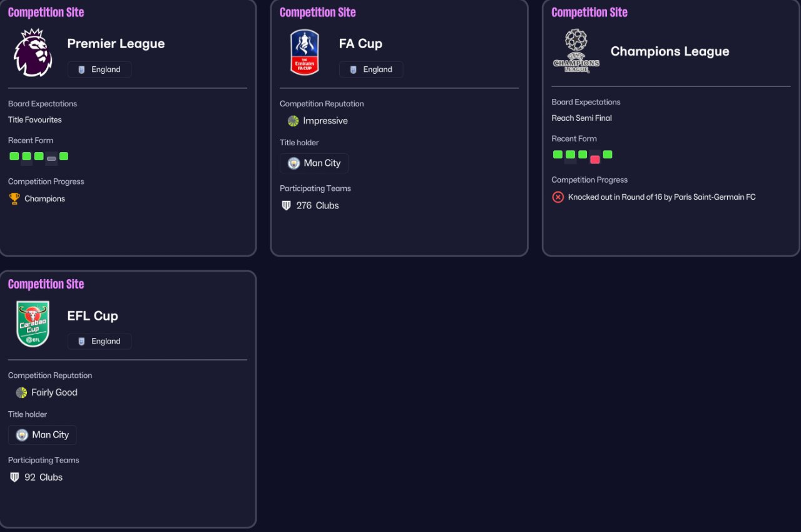
Task: Click the first green win marker in Champions League form
Action: [x=558, y=154]
